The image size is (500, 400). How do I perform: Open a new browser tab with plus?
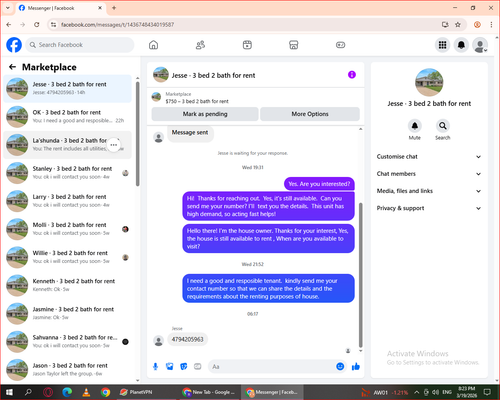pos(114,8)
